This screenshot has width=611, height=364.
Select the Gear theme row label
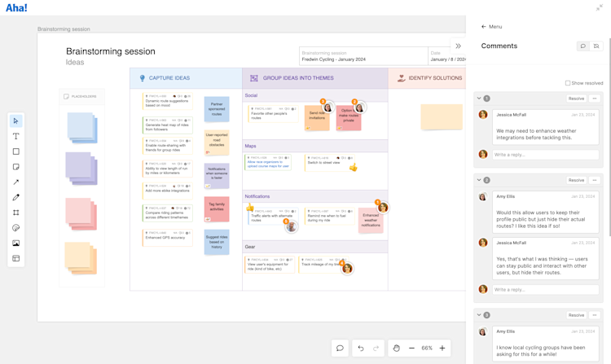(x=250, y=247)
